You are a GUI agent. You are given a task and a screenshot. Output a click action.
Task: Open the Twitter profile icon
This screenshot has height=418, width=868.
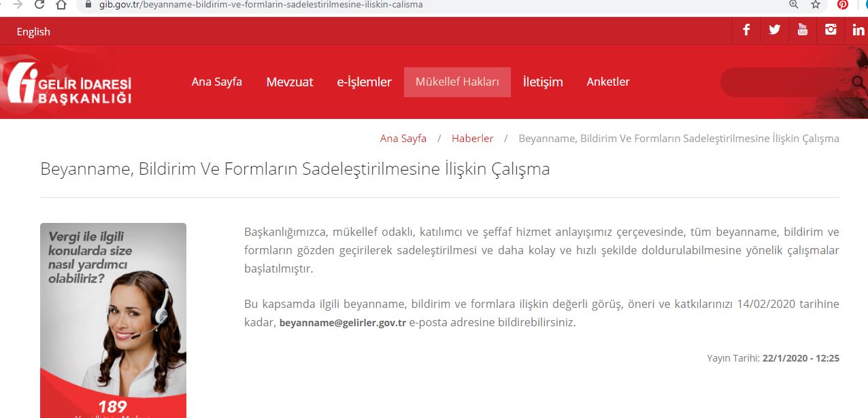coord(773,30)
